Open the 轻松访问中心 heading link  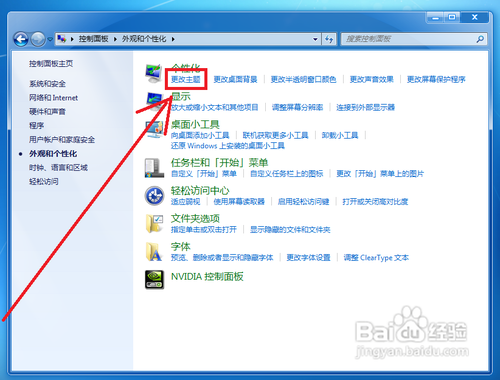pos(200,191)
